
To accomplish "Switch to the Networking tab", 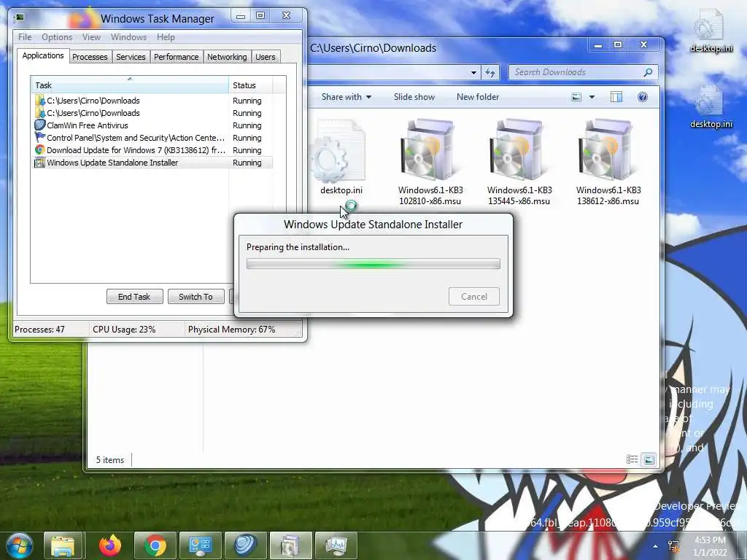I will 227,57.
